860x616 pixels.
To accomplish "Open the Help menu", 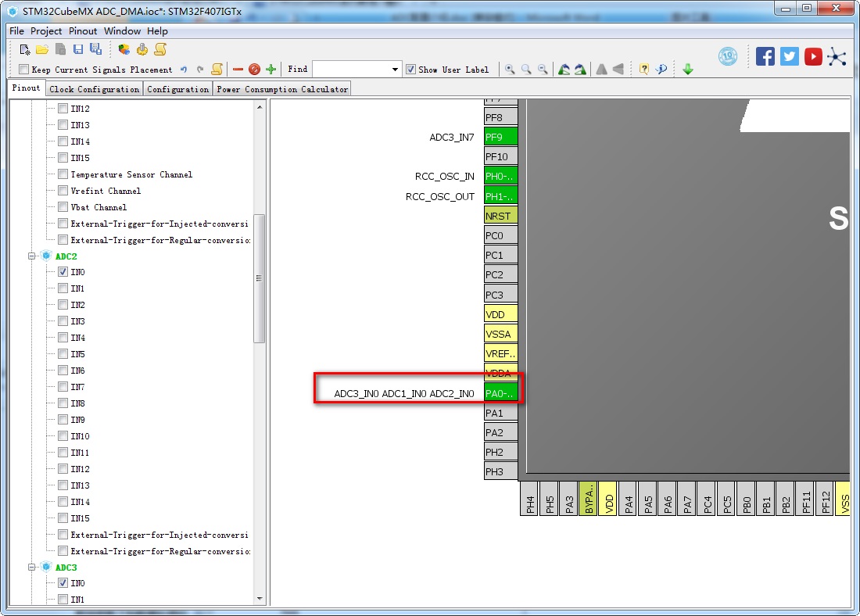I will pyautogui.click(x=157, y=31).
